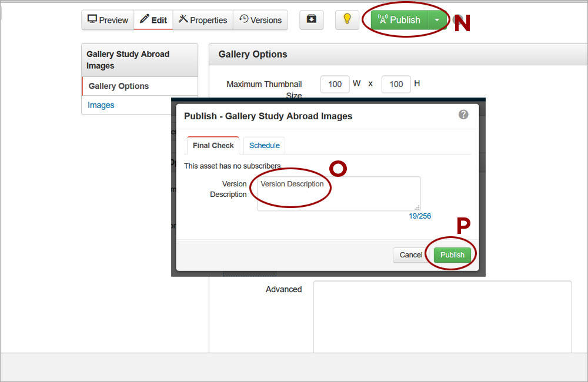
Task: Open help with the question mark icon
Action: pyautogui.click(x=463, y=115)
